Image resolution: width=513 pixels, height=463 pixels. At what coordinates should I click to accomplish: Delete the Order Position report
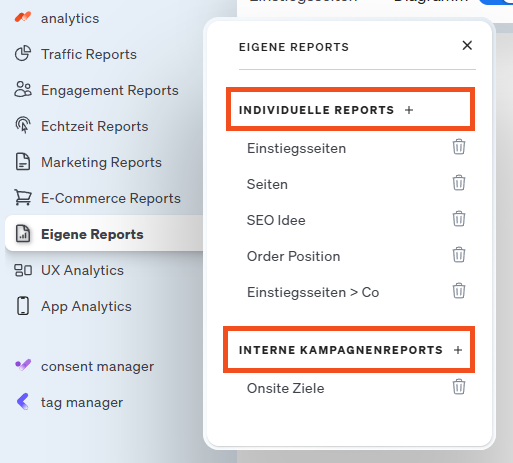tap(459, 255)
